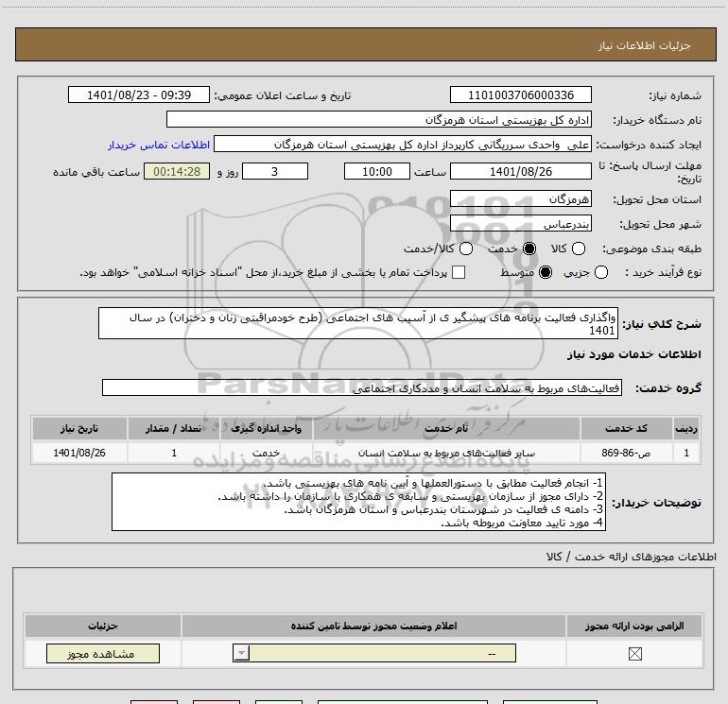Click the مشاهده مجوز button

[103, 653]
